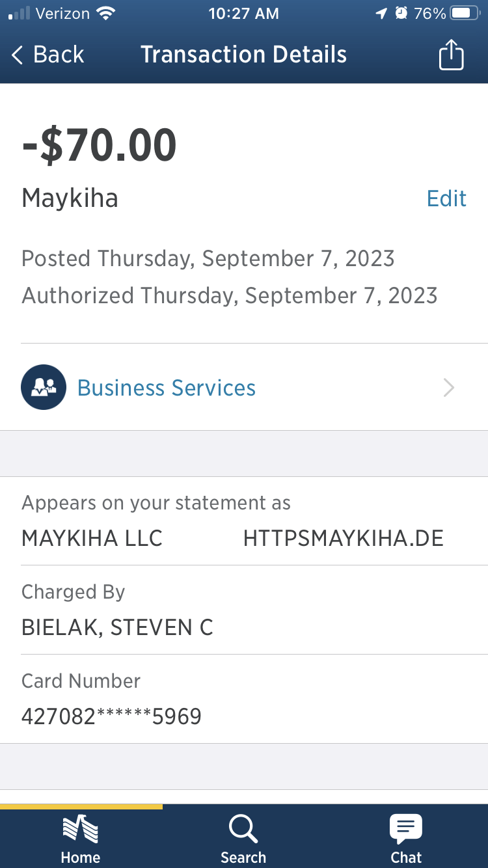
Task: Tap the Capital One Home logo icon
Action: pyautogui.click(x=80, y=830)
